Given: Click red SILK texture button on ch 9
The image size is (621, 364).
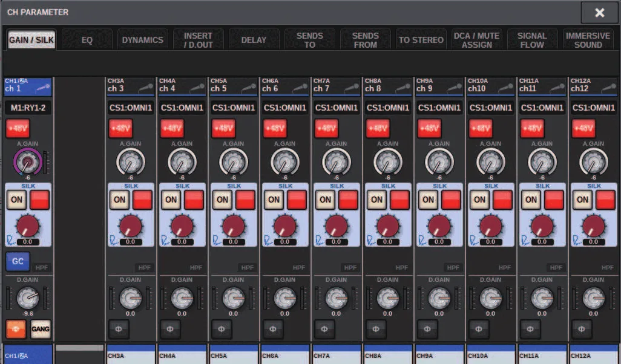Looking at the screenshot, I should pyautogui.click(x=452, y=200).
